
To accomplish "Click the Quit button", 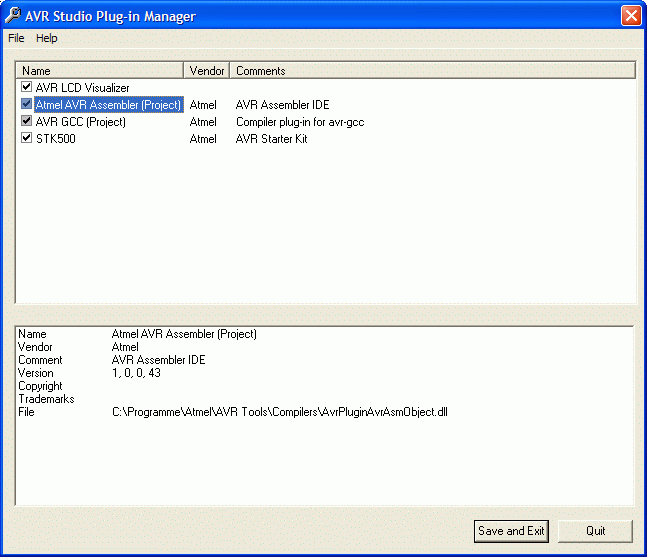I will (595, 531).
